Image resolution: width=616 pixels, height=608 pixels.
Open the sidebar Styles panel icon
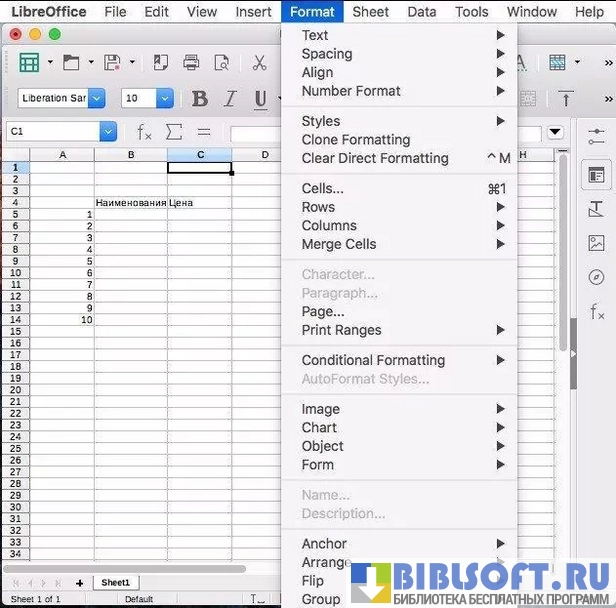(597, 208)
